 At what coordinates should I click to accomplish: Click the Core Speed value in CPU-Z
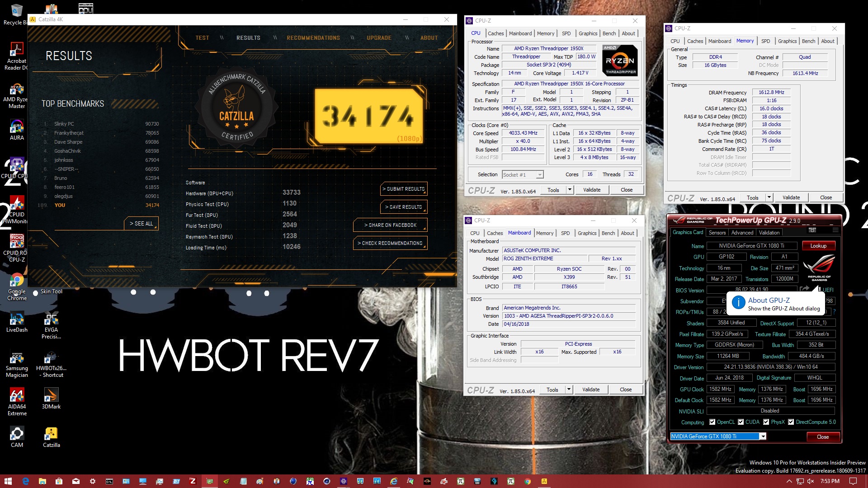click(x=524, y=133)
